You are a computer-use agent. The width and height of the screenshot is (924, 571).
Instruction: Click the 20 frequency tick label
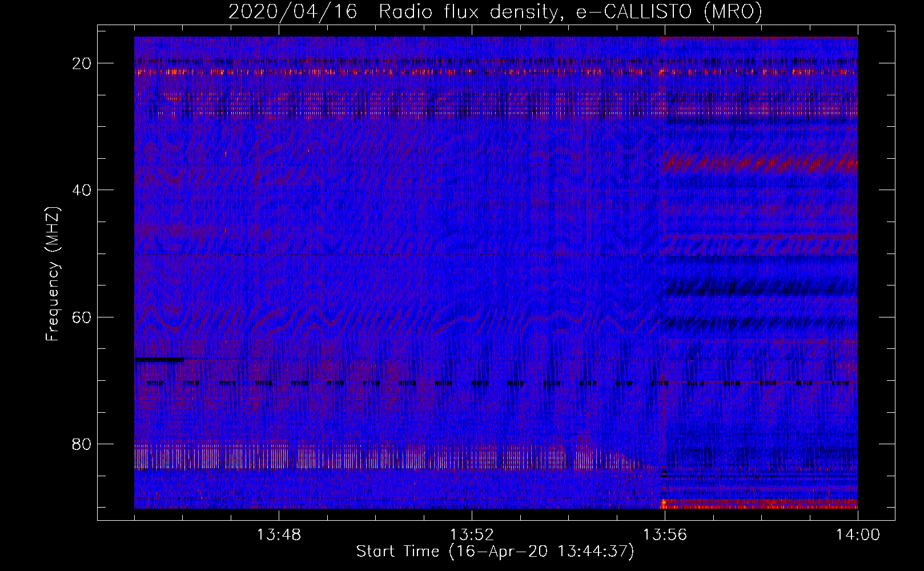[x=82, y=63]
